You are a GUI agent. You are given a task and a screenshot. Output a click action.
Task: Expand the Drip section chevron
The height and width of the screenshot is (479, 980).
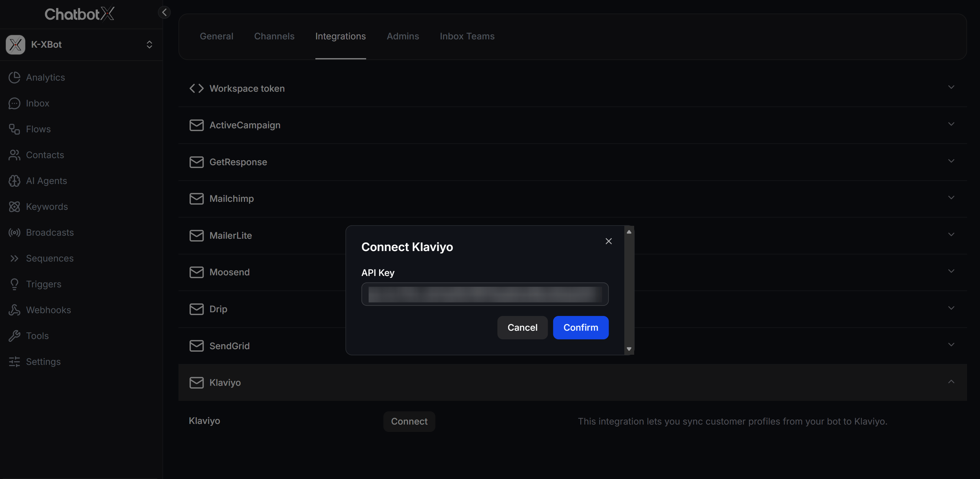tap(951, 308)
